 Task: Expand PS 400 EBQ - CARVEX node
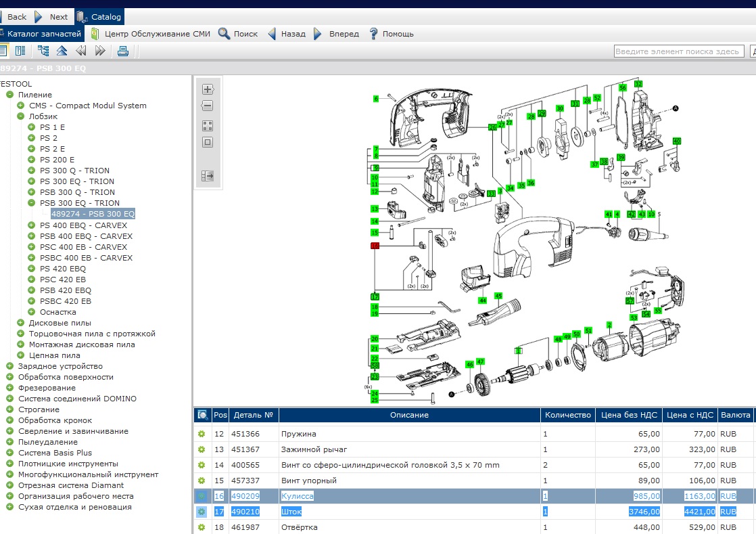[x=31, y=225]
